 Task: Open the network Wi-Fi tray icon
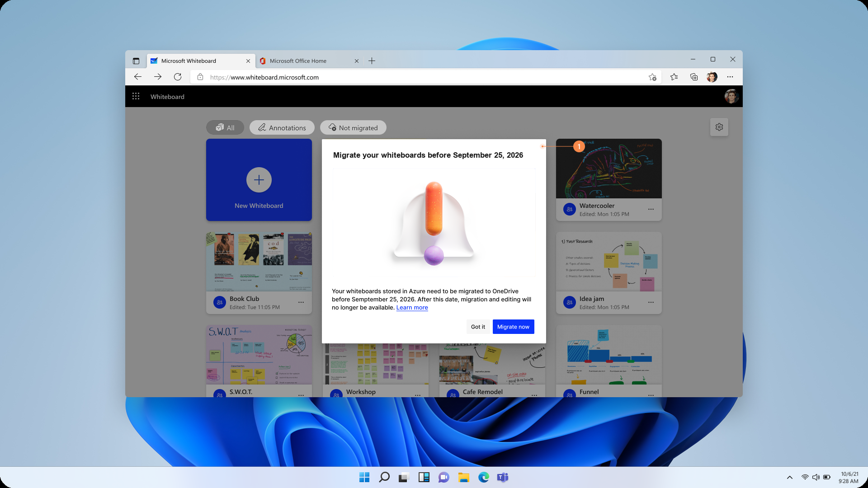(x=805, y=477)
